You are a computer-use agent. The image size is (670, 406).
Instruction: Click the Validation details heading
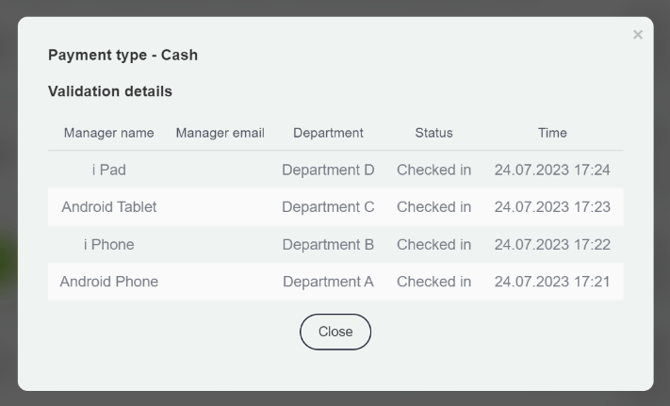pyautogui.click(x=110, y=91)
